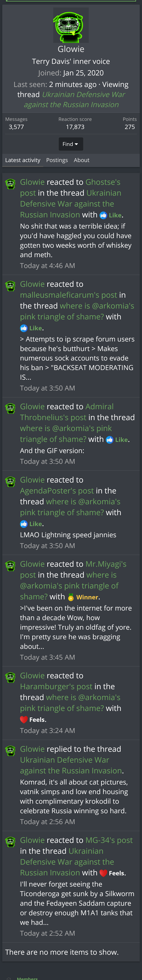
Task: Click the Like thumbs-up icon in the Ghostse's post entry
Action: coord(103,215)
